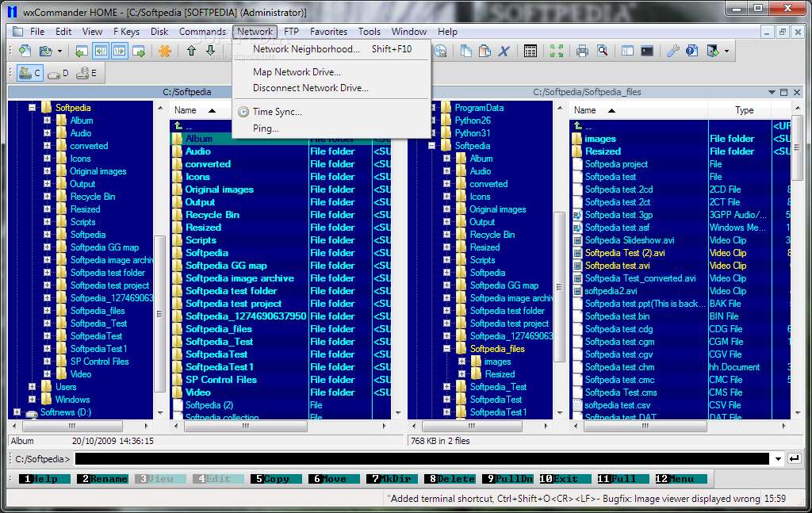Select the E network drive icon
Image resolution: width=812 pixels, height=513 pixels.
[86, 74]
